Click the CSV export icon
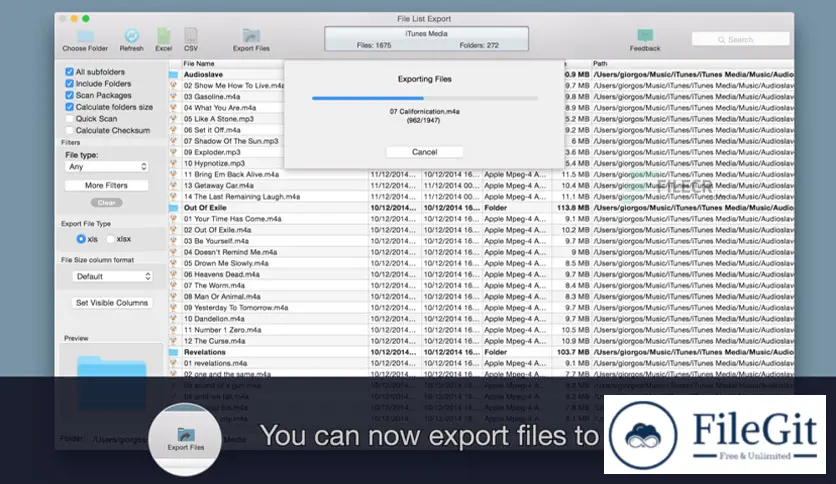Screen dimensions: 836x484 [190, 36]
